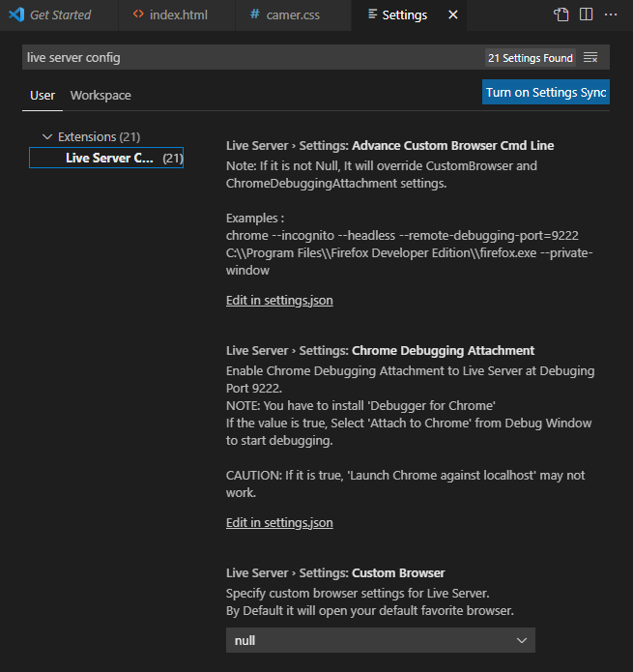Select the Workspace settings scope

click(x=101, y=95)
